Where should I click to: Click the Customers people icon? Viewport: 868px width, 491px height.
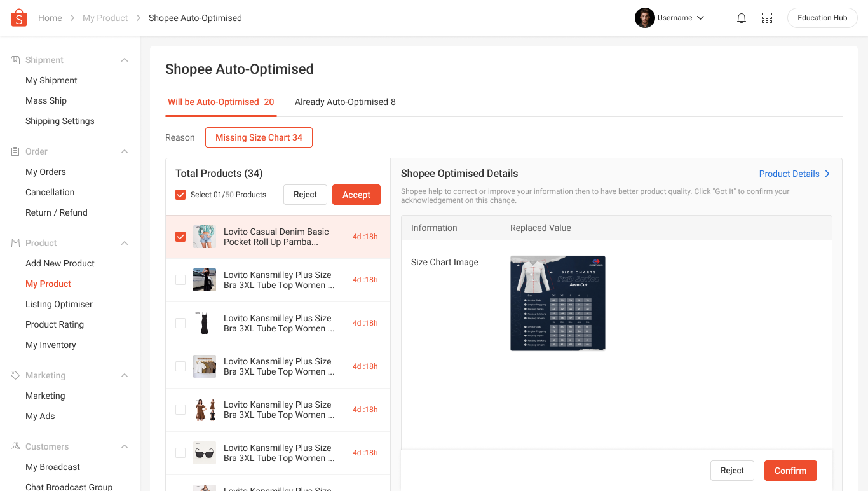15,446
